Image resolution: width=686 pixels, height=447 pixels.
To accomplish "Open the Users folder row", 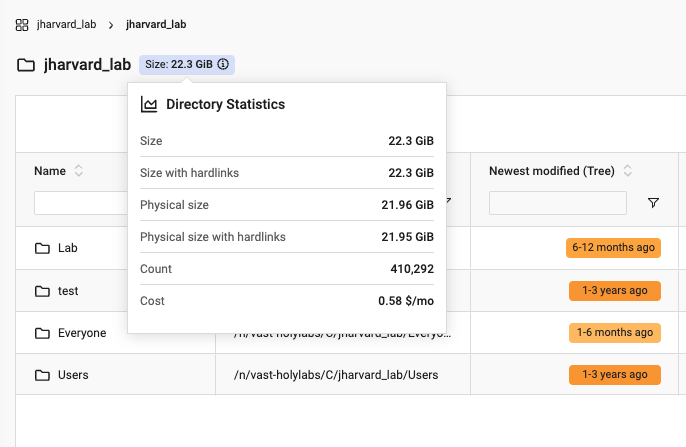I will pyautogui.click(x=74, y=375).
